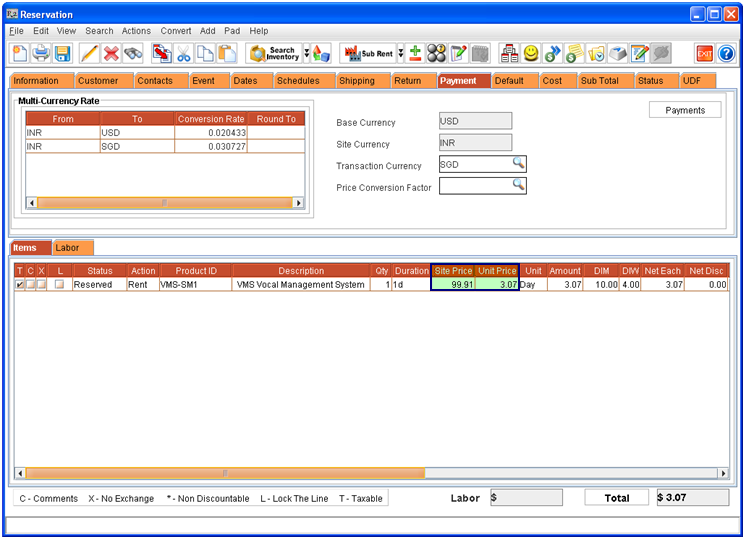Click the red arrow copy icon

click(x=162, y=54)
